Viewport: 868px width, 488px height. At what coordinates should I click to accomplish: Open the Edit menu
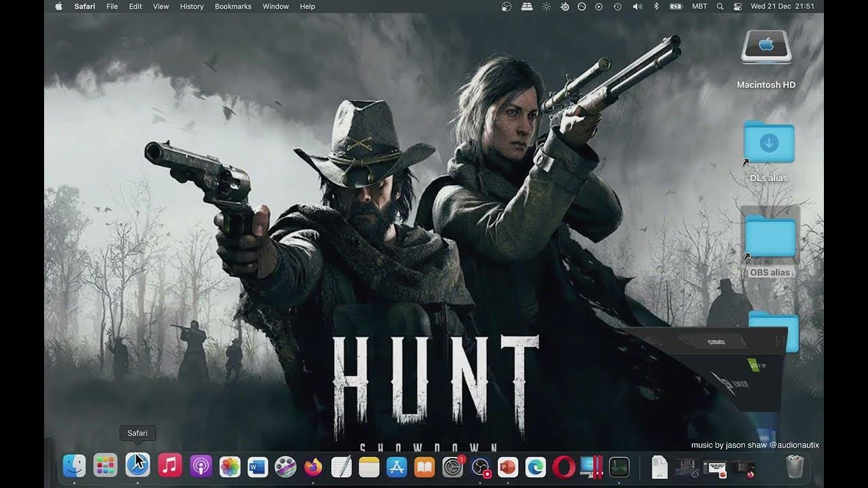tap(136, 6)
